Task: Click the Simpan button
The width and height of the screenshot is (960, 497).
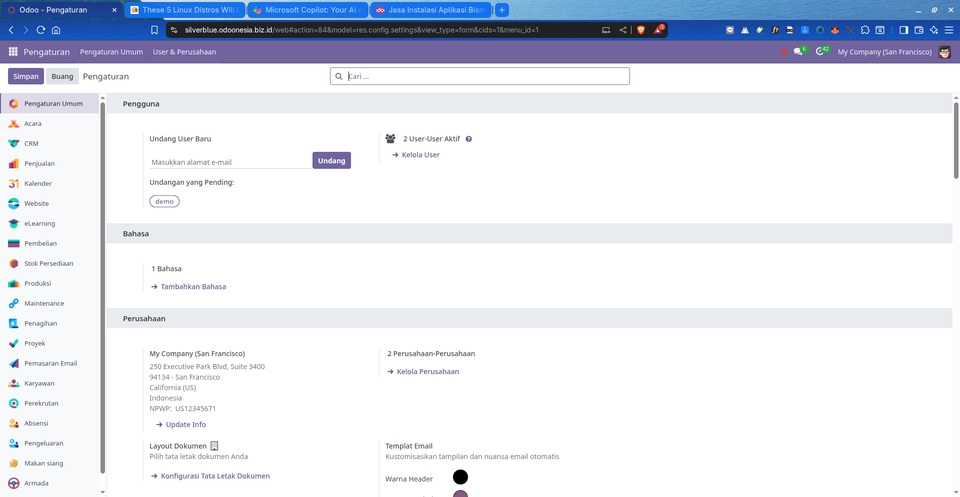Action: pos(26,76)
